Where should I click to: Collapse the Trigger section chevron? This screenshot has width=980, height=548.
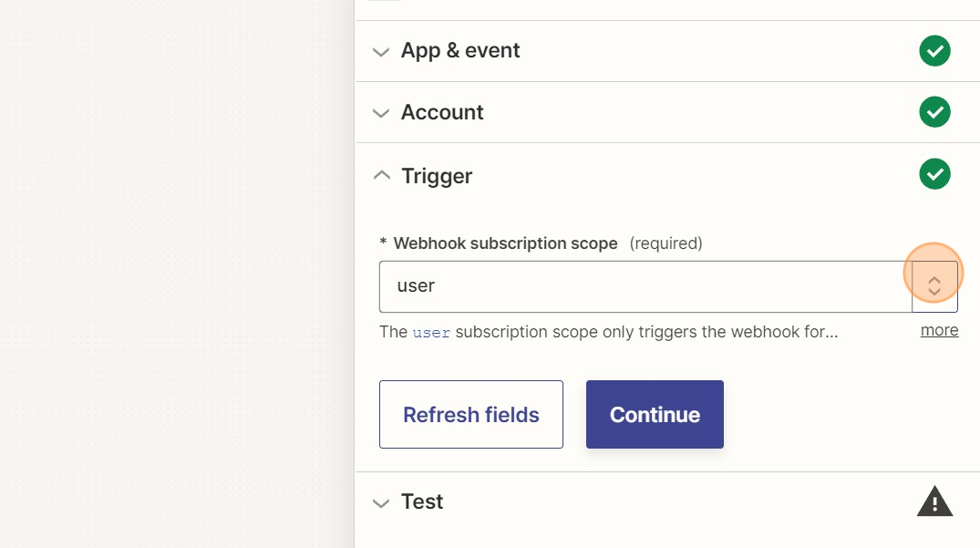point(382,175)
